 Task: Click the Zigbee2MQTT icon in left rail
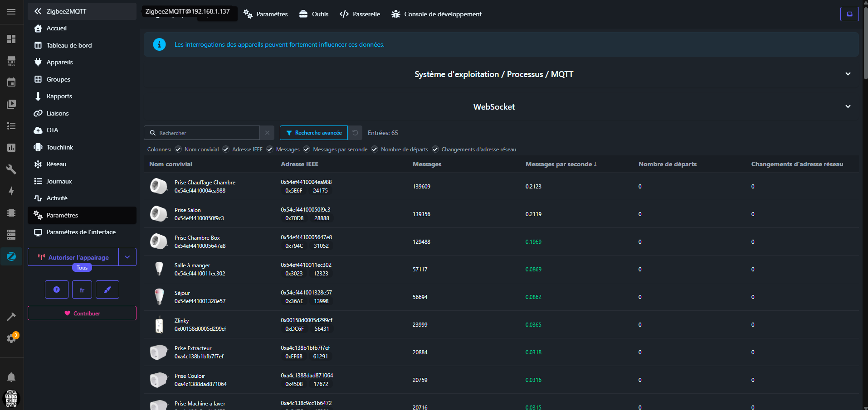point(11,256)
